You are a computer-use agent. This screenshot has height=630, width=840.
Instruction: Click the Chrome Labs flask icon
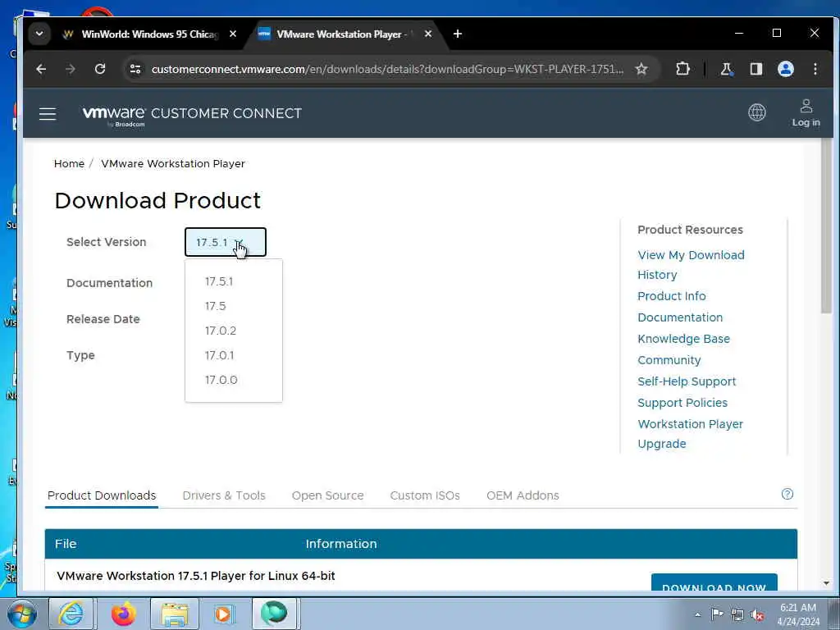727,69
